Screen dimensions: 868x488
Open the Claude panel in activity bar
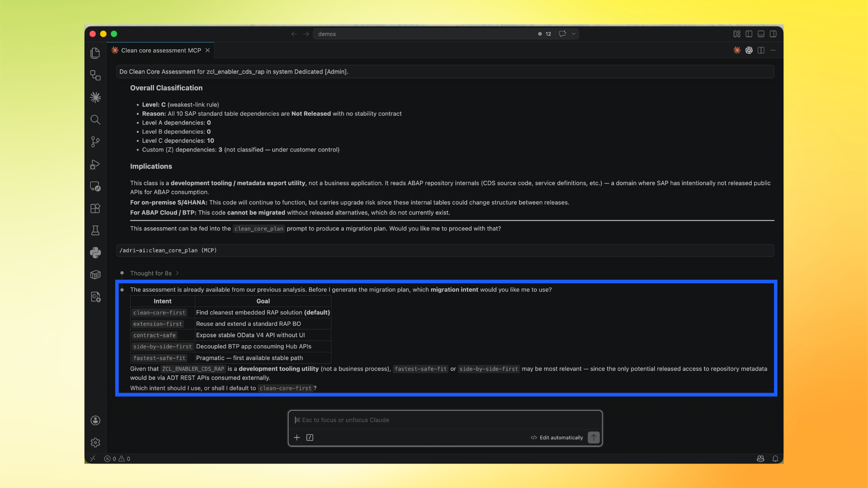(x=95, y=97)
